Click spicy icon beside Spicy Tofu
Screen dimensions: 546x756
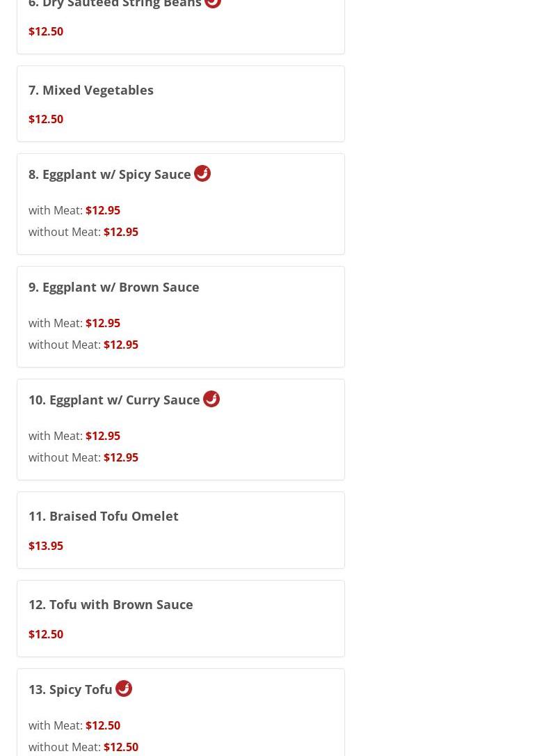(124, 688)
